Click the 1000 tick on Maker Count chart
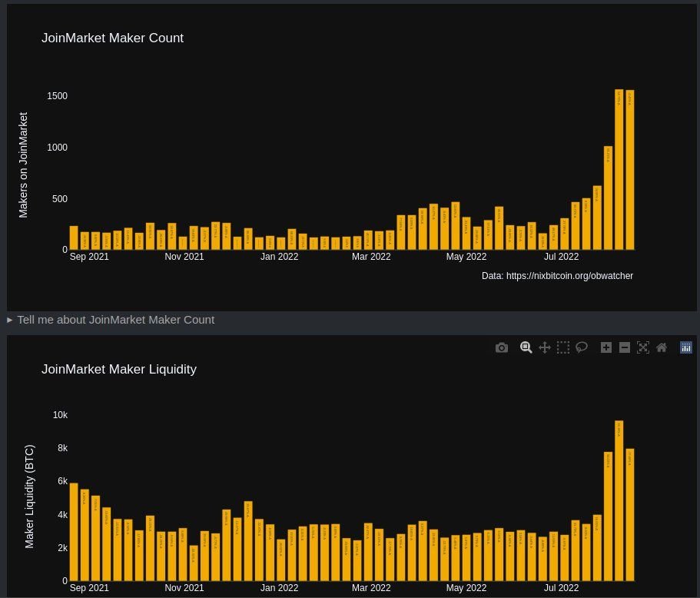Viewport: 700px width, 598px height. 57,148
